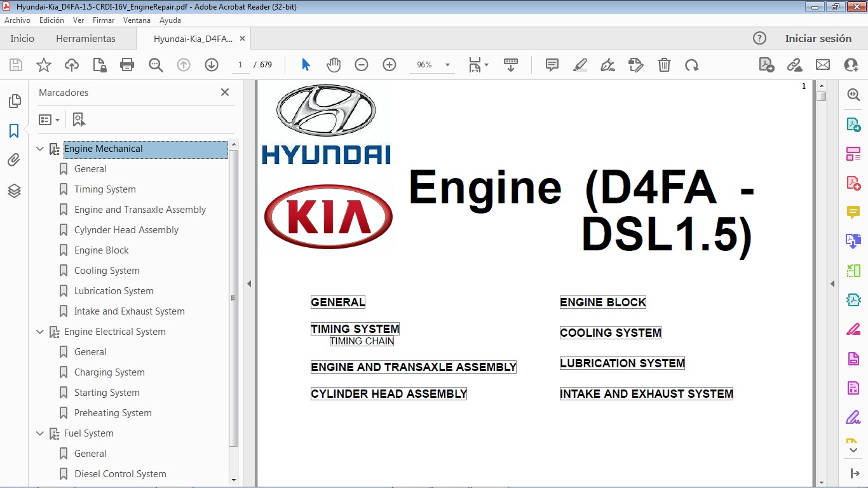Open the page thumbnails panel

click(14, 100)
